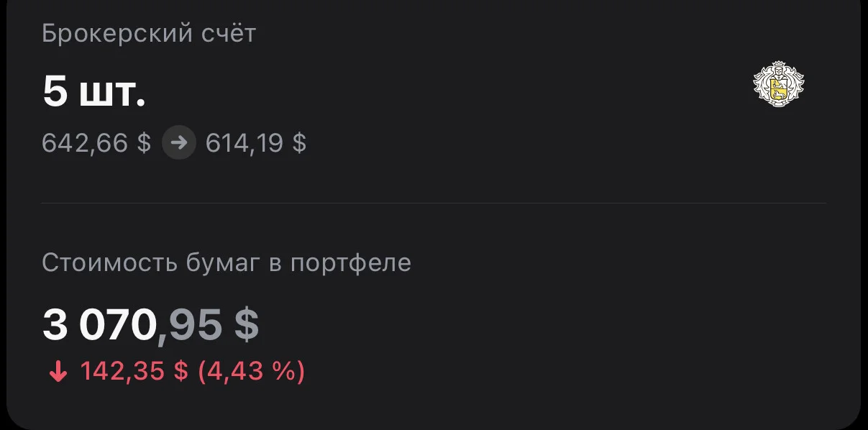868x430 pixels.
Task: Click the dollar sign after 614,19
Action: [299, 143]
